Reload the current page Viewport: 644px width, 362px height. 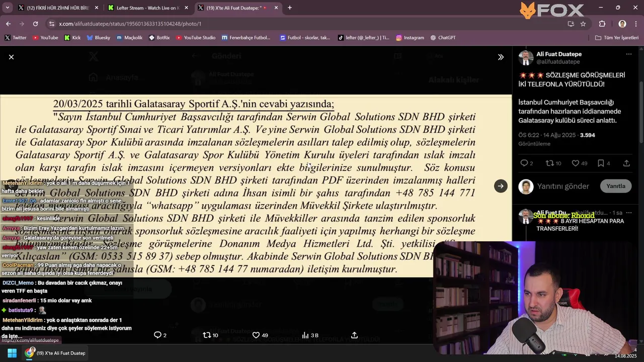coord(35,24)
